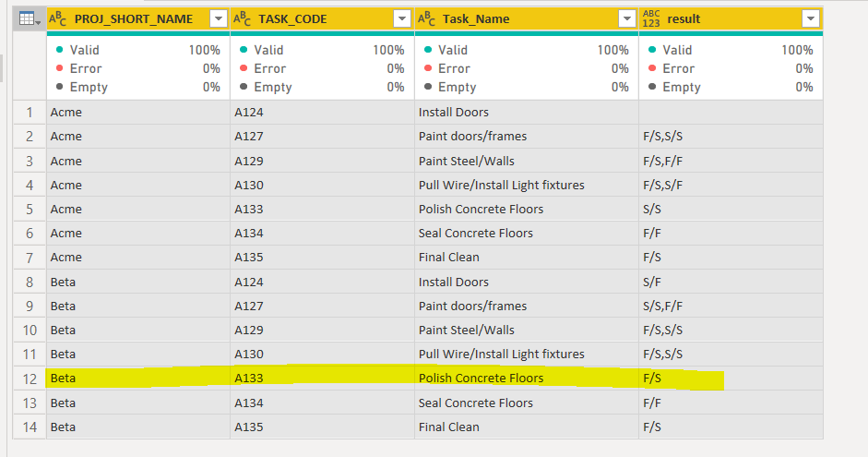Viewport: 868px width, 457px height.
Task: Click the A129 cell in row 3
Action: (x=322, y=162)
